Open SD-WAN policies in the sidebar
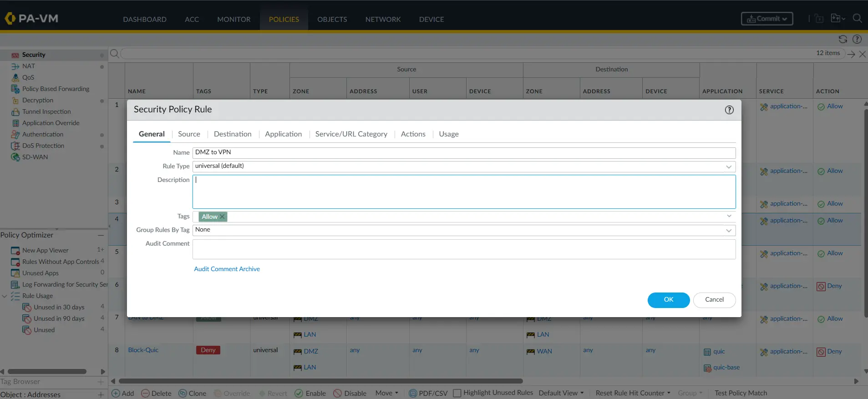 click(x=35, y=157)
